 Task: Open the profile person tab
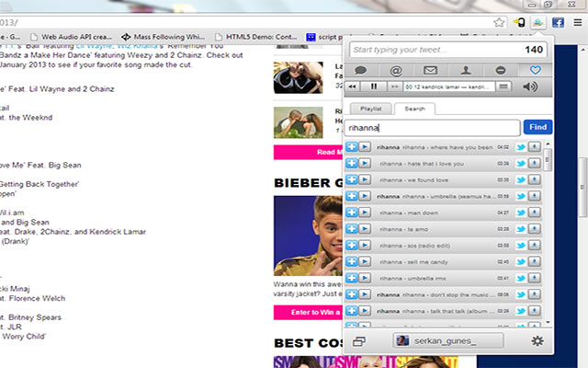466,70
